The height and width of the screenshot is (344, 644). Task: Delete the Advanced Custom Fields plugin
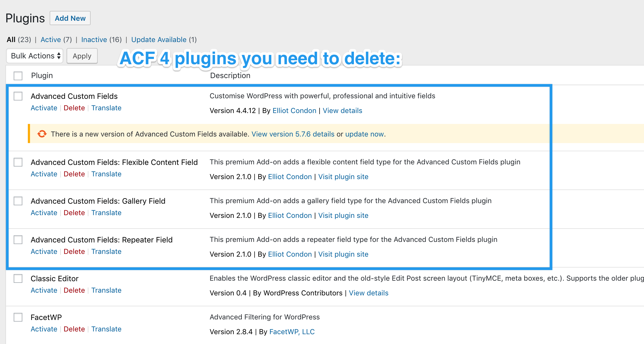74,108
